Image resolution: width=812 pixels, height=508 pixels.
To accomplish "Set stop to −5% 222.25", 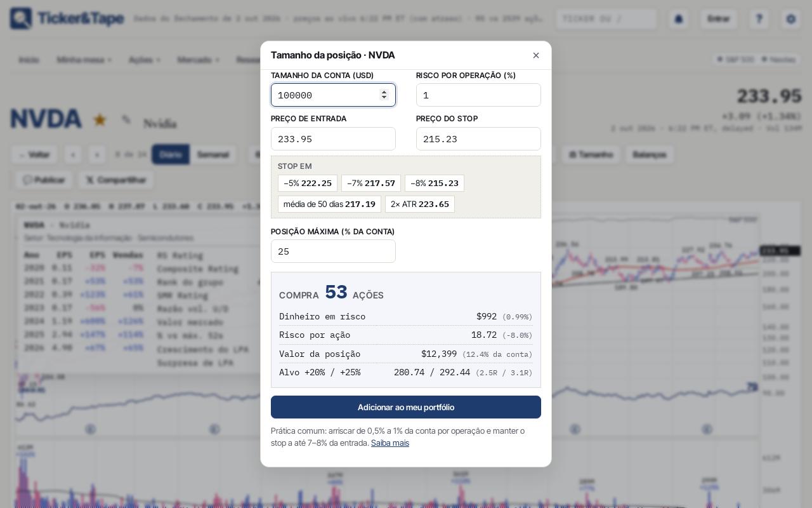I will coord(308,184).
